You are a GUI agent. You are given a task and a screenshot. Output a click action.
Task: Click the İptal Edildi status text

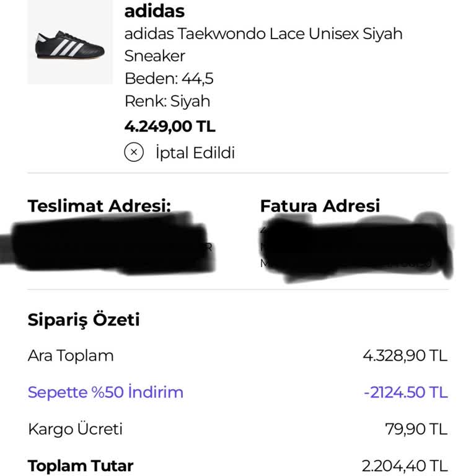pyautogui.click(x=195, y=152)
